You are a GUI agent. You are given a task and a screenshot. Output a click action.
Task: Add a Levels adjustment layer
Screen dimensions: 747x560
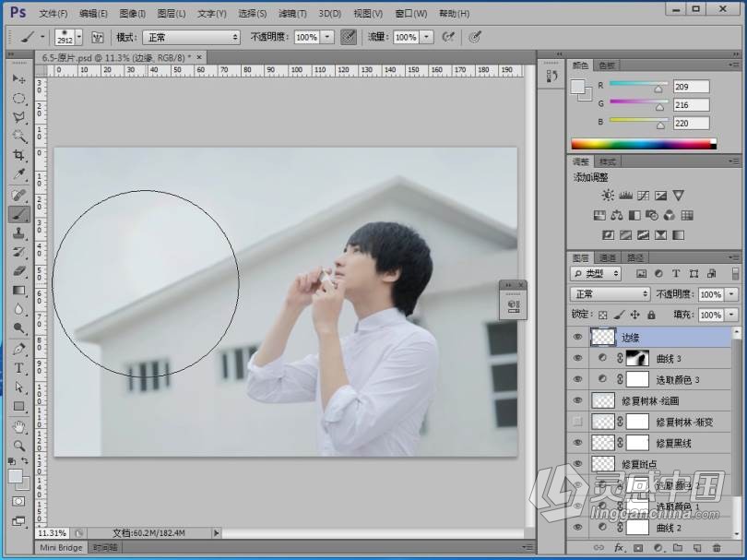coord(625,196)
